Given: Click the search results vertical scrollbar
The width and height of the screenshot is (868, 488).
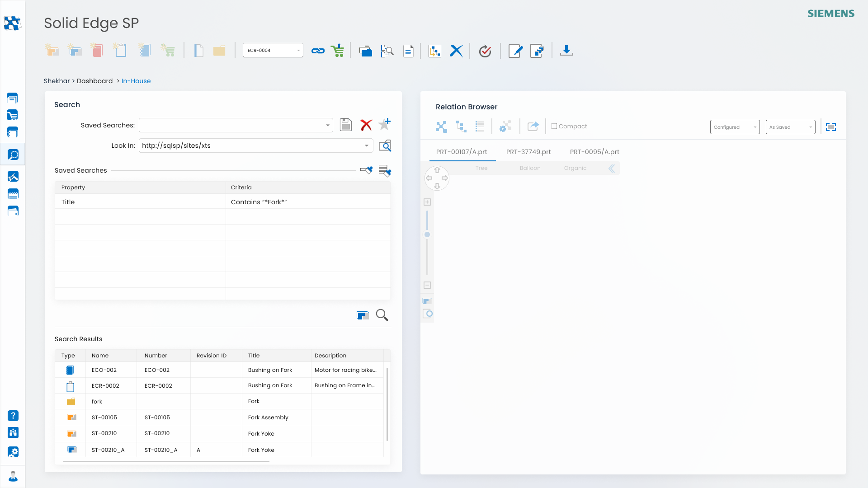Looking at the screenshot, I should pos(387,404).
